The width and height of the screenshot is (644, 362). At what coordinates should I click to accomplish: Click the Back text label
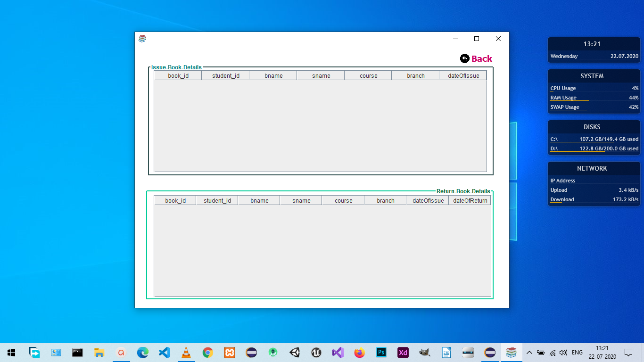[482, 58]
